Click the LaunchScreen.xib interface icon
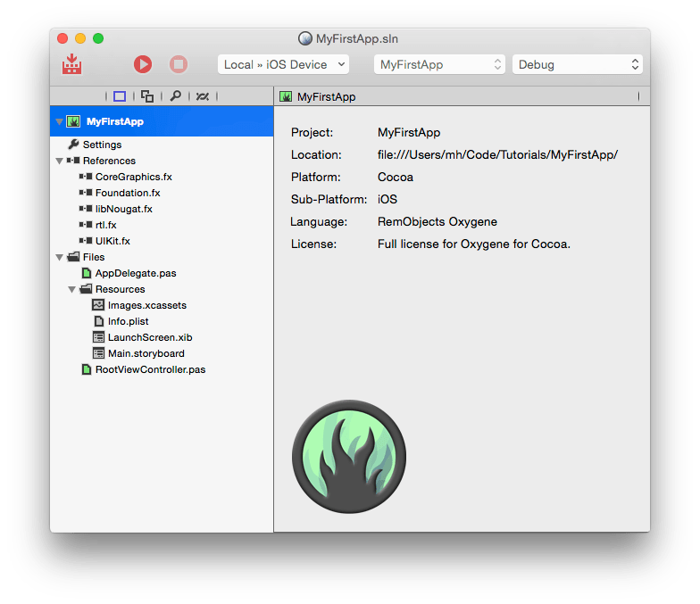The width and height of the screenshot is (700, 604). click(x=98, y=337)
